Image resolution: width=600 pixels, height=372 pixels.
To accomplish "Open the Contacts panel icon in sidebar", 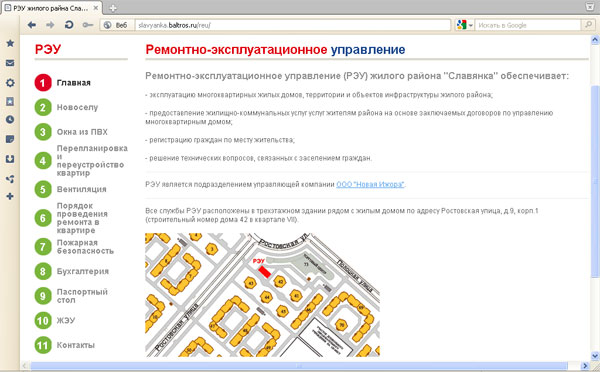I will coord(10,101).
